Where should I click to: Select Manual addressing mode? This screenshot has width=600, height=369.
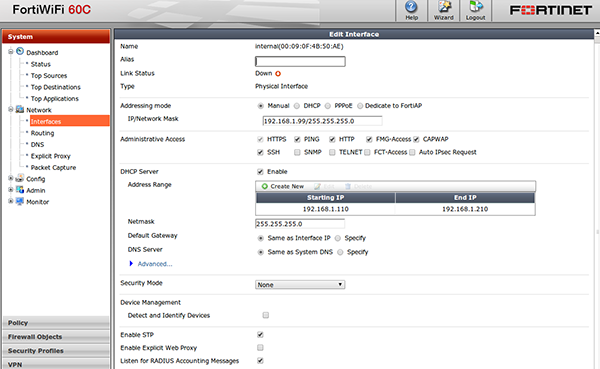(x=261, y=106)
